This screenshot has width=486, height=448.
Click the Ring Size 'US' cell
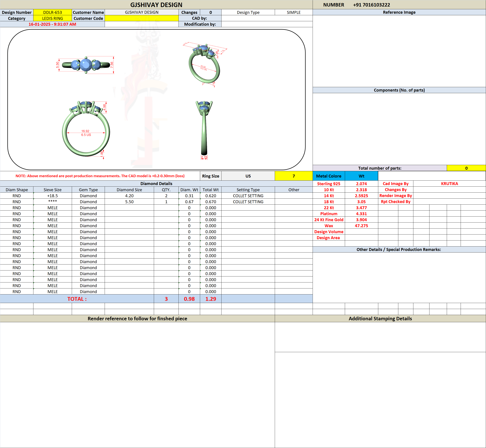pyautogui.click(x=248, y=176)
